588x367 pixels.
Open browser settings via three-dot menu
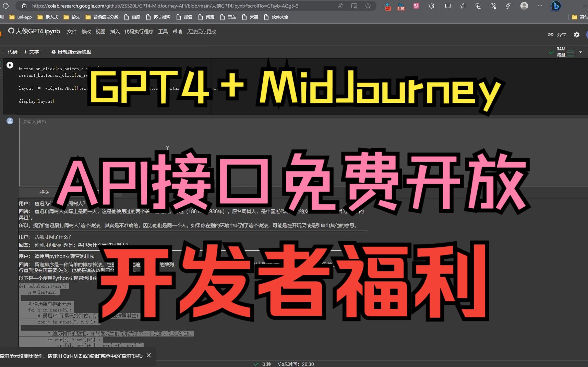539,6
